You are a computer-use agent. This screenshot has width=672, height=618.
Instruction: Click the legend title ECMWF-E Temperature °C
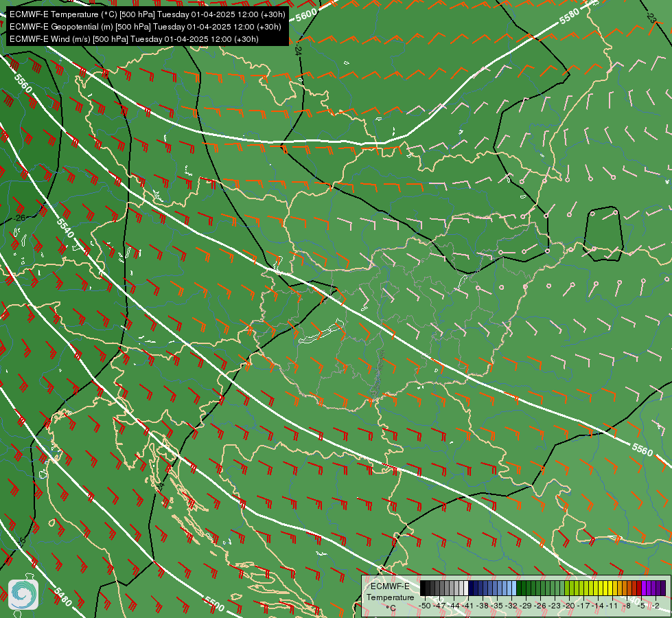click(391, 597)
